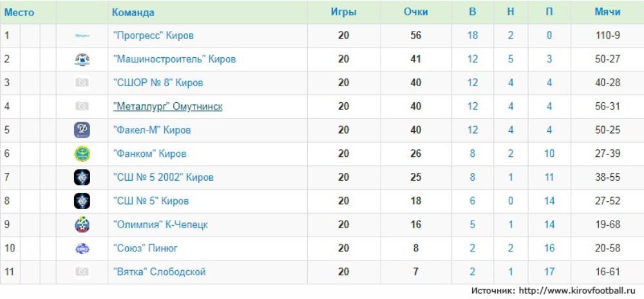
Task: Click the "Факел-М" Киров team logo
Action: (82, 130)
